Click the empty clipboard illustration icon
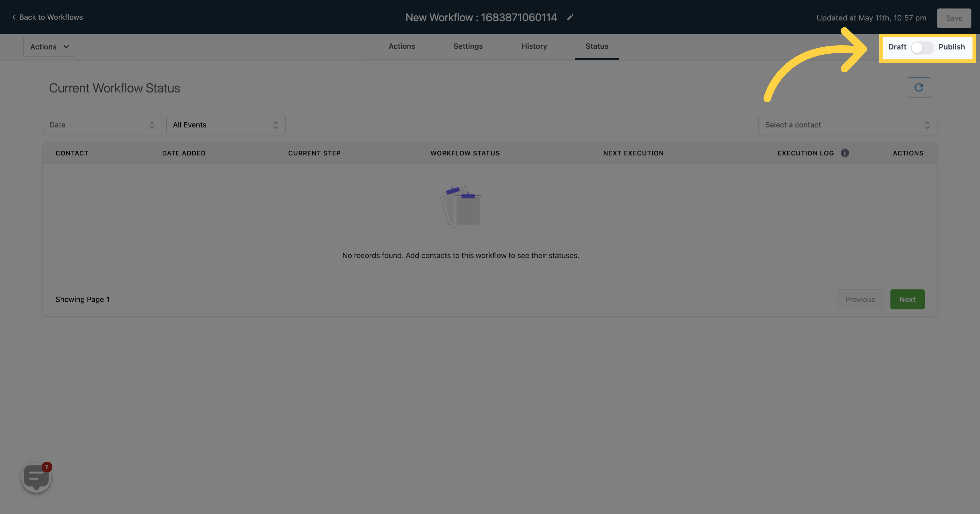 tap(461, 207)
